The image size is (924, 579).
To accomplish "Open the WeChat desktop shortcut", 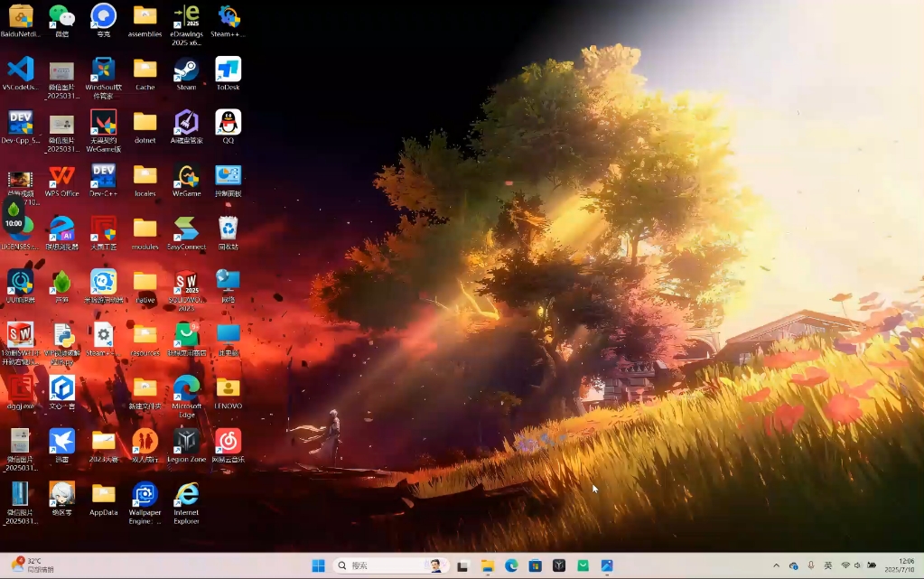I will (62, 16).
